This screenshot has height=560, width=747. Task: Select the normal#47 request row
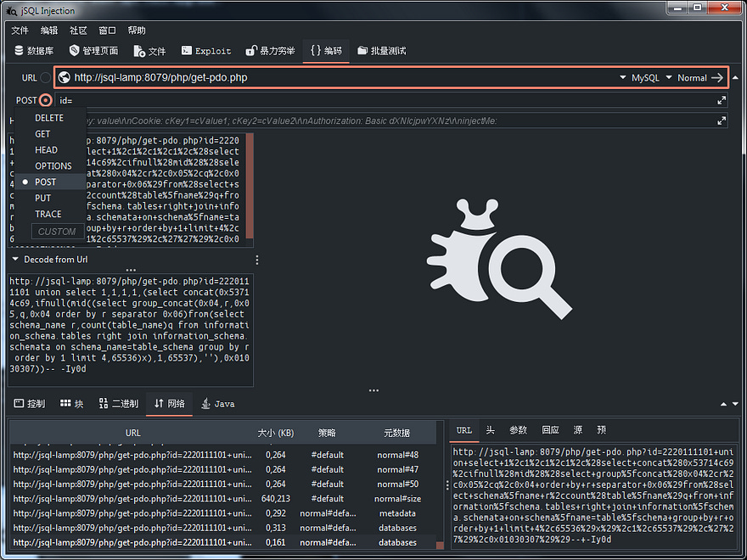223,469
